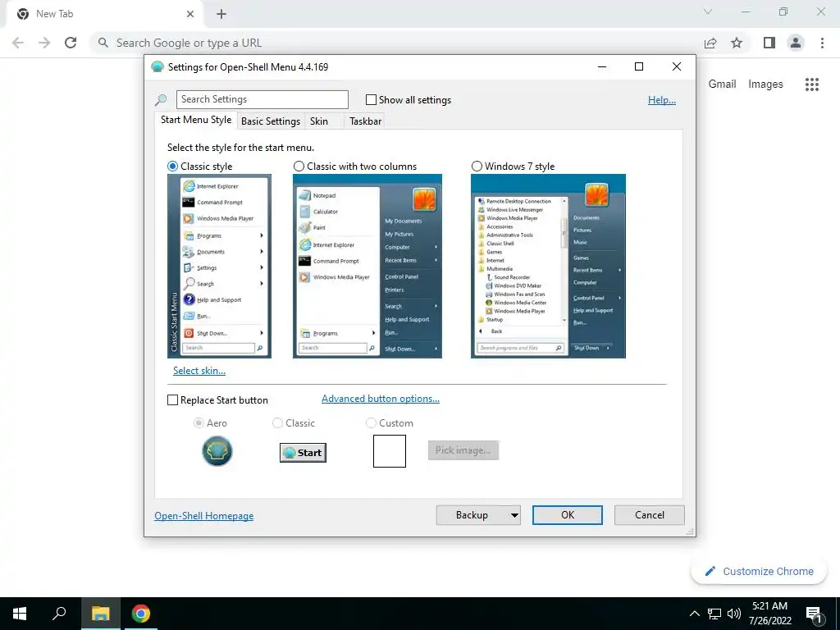840x630 pixels.
Task: Open Backup dropdown arrow
Action: pos(514,515)
